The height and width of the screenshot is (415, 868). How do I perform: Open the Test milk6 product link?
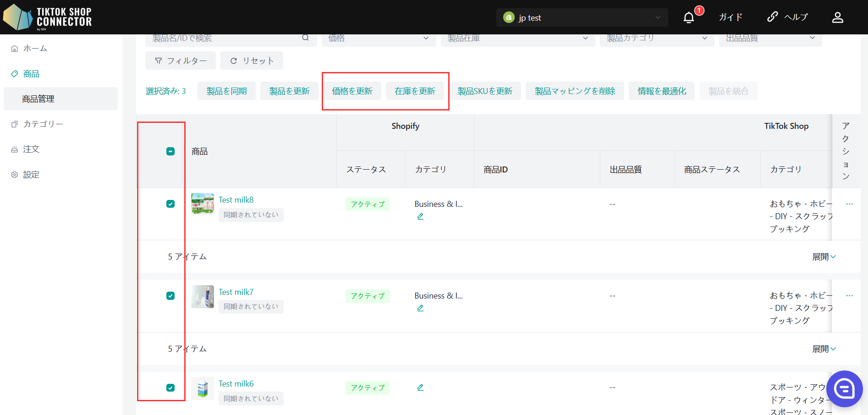click(x=236, y=384)
